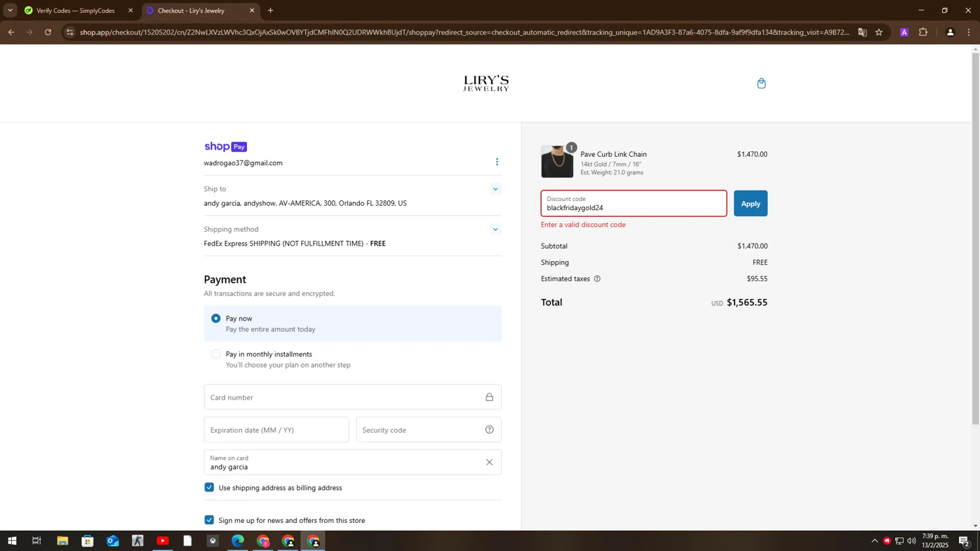Expand the Ship to address section
Image resolution: width=980 pixels, height=551 pixels.
point(495,189)
